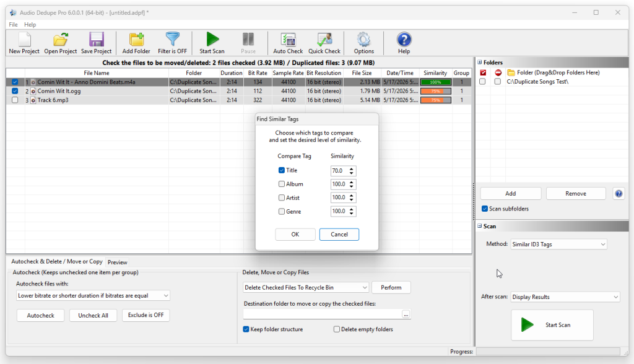
Task: Open a project via Open Project icon
Action: (x=61, y=40)
